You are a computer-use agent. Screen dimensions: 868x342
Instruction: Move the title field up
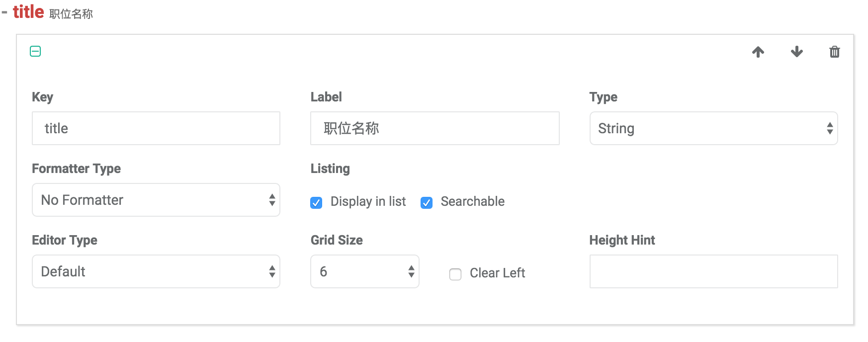pos(758,52)
